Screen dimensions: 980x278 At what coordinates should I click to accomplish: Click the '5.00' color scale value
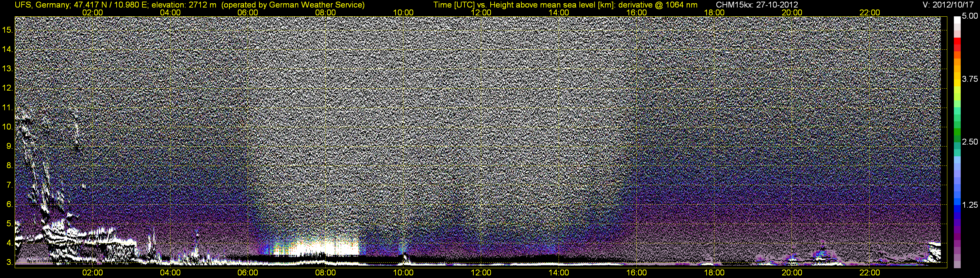[x=970, y=16]
